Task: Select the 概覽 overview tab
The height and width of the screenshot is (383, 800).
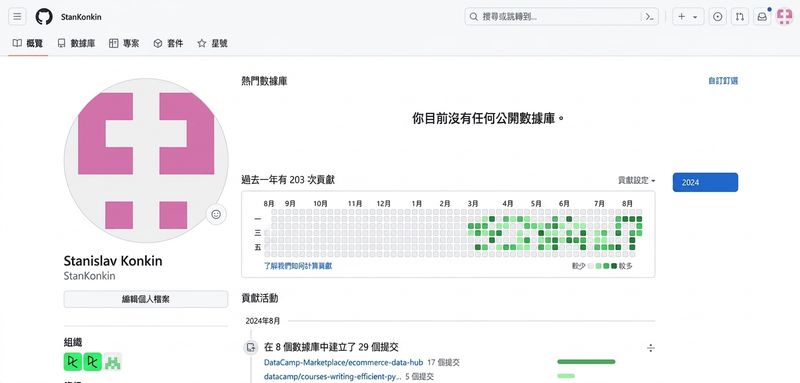Action: (28, 43)
